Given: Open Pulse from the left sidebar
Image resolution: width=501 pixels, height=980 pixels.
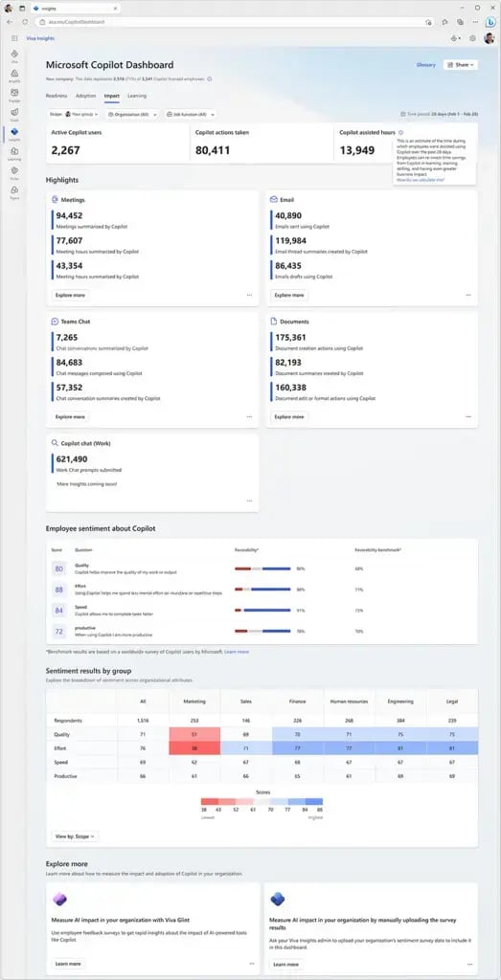Looking at the screenshot, I should pos(14,172).
